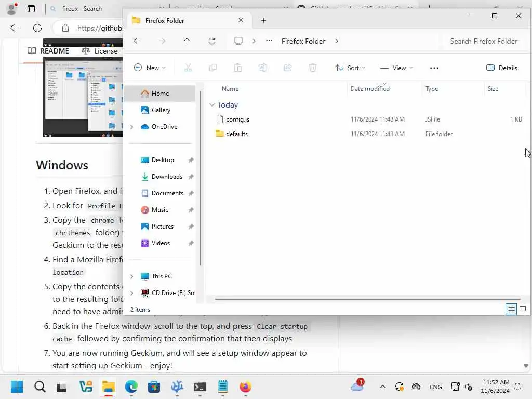Switch to the README tab in GitHub
This screenshot has height=399, width=532.
point(48,51)
